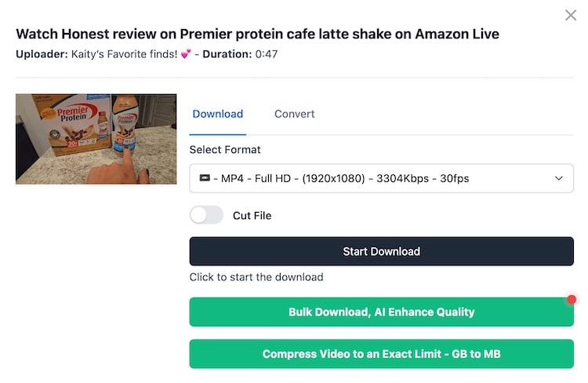The width and height of the screenshot is (588, 383).
Task: Click the Premier Protein video thumbnail
Action: [96, 139]
